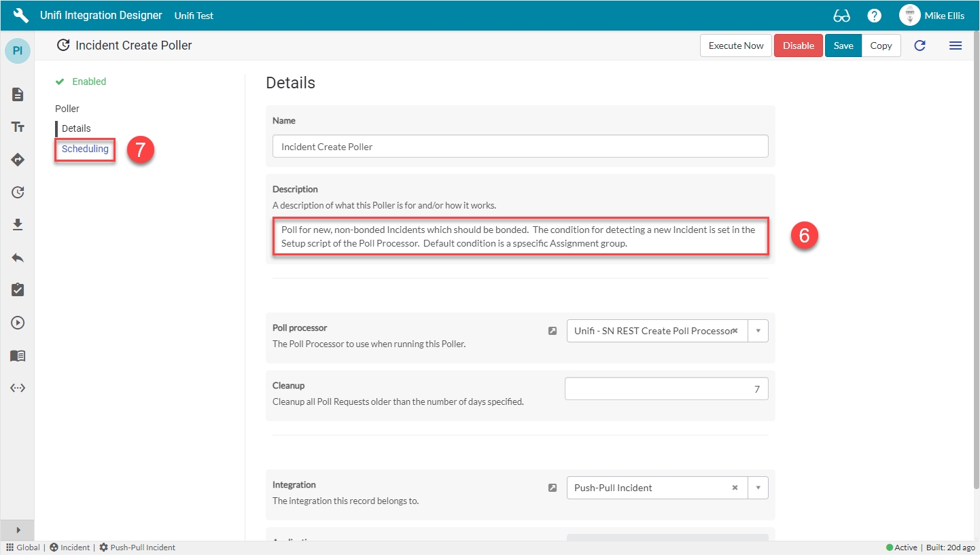
Task: Click the help question mark icon
Action: coord(874,16)
